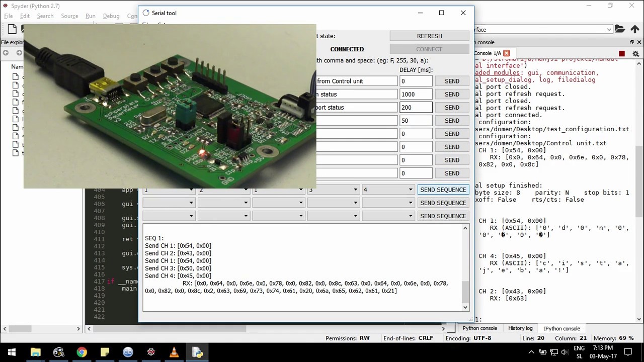Image resolution: width=644 pixels, height=362 pixels.
Task: Expand the Spyder working directory path dropdown
Action: click(x=609, y=30)
